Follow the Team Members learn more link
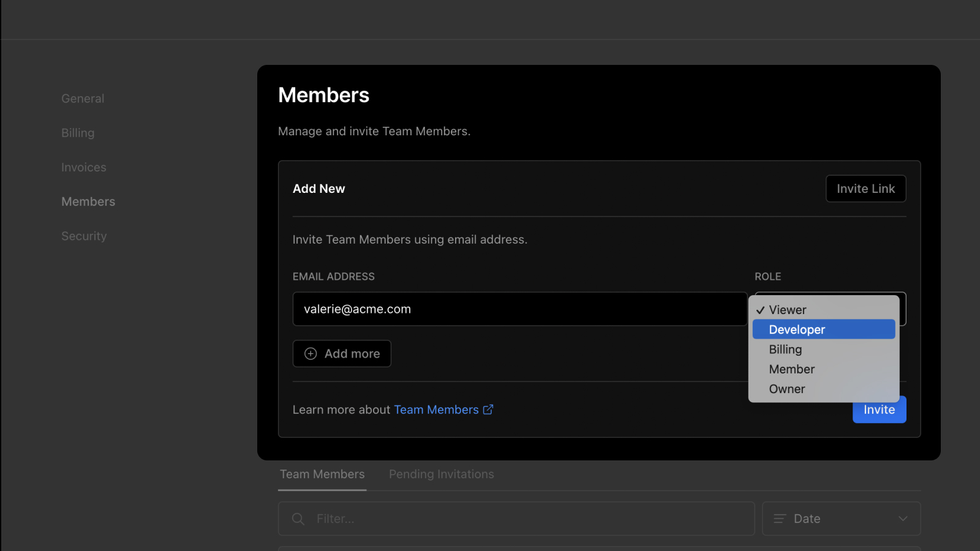The width and height of the screenshot is (980, 551). 435,410
